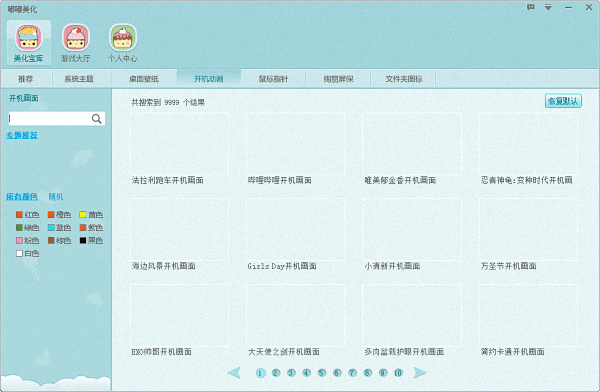Click the magnifier search icon

click(x=97, y=119)
